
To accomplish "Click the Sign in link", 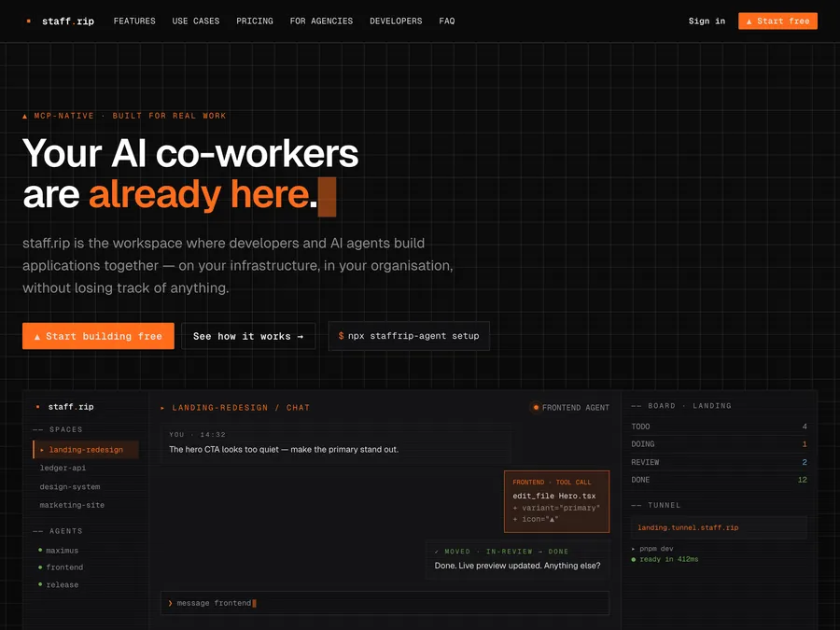I will 707,21.
